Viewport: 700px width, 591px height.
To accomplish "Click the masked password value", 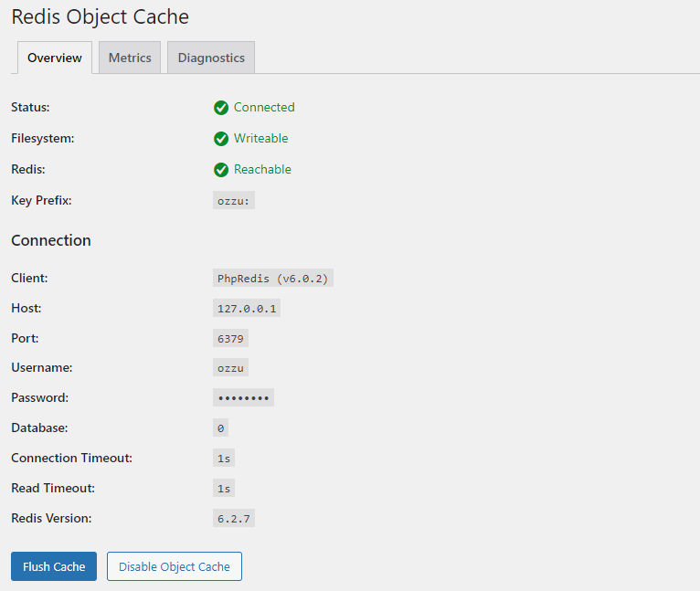I will tap(243, 397).
